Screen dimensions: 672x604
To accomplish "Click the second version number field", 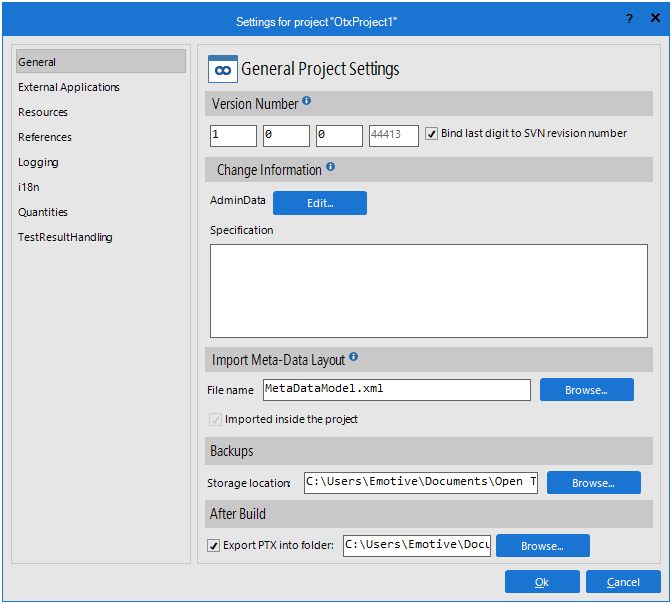I will (x=286, y=136).
